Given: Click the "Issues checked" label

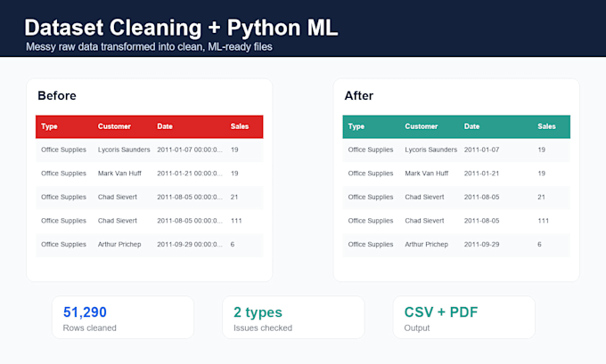Looking at the screenshot, I should tap(263, 328).
